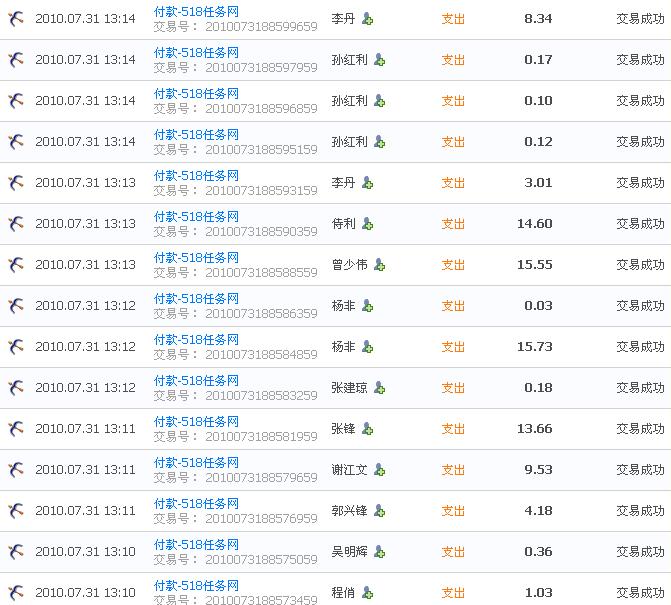The height and width of the screenshot is (605, 671).
Task: Click add-contact icon beside 张建琼
Action: click(379, 388)
